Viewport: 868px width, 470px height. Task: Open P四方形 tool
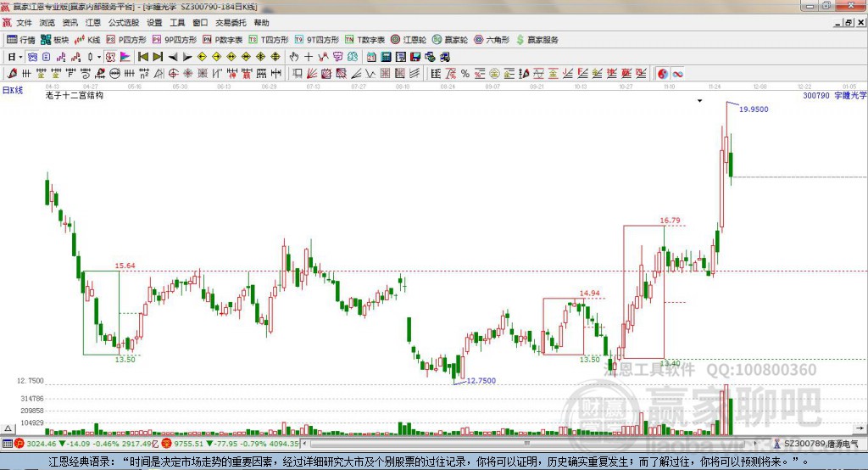pos(126,40)
